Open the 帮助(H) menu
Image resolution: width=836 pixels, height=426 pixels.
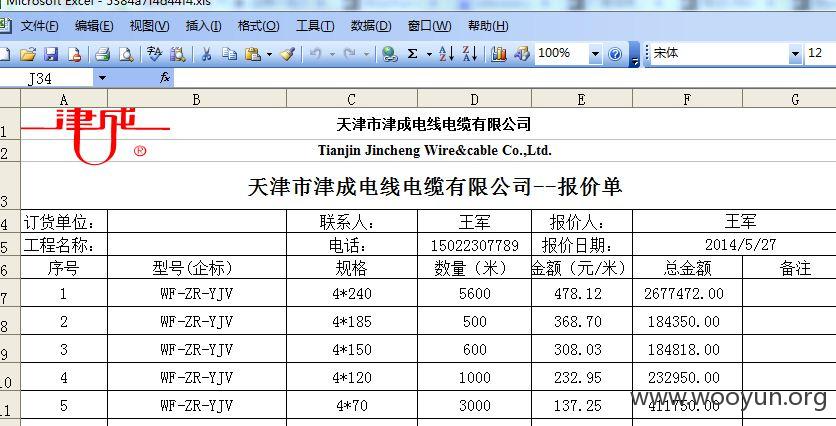coord(488,26)
